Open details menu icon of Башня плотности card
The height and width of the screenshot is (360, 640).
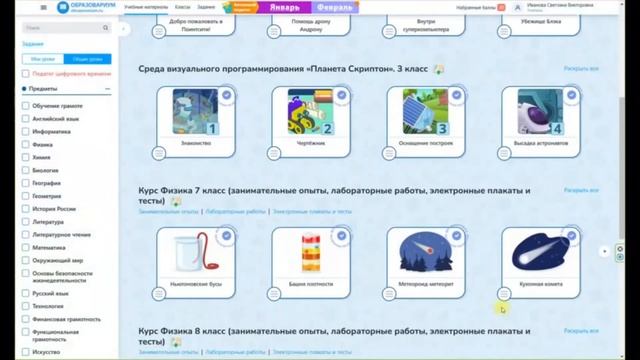pyautogui.click(x=274, y=294)
